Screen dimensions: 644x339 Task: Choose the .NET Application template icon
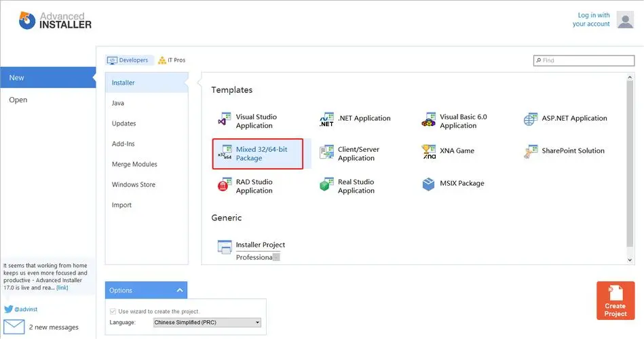click(x=327, y=121)
